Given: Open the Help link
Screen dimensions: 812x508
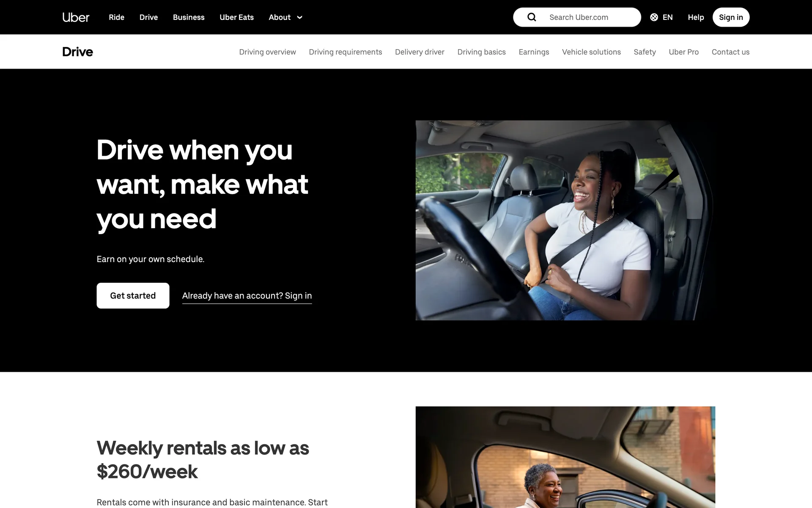Looking at the screenshot, I should 696,17.
